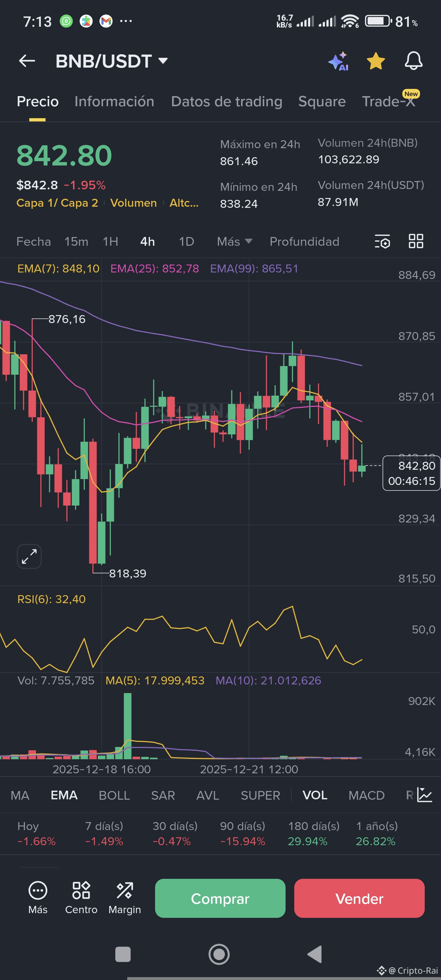Image resolution: width=441 pixels, height=980 pixels.
Task: Open the BNB/USDT pair selector dropdown
Action: [112, 61]
